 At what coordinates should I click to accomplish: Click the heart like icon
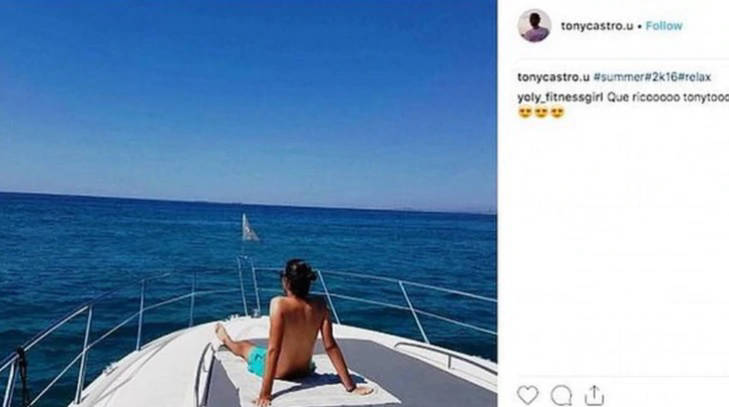(528, 395)
